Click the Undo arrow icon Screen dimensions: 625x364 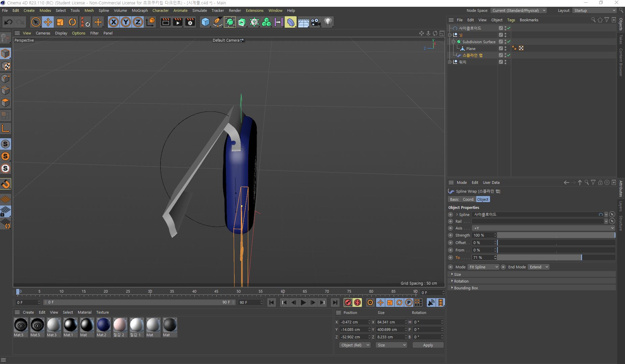pyautogui.click(x=8, y=22)
